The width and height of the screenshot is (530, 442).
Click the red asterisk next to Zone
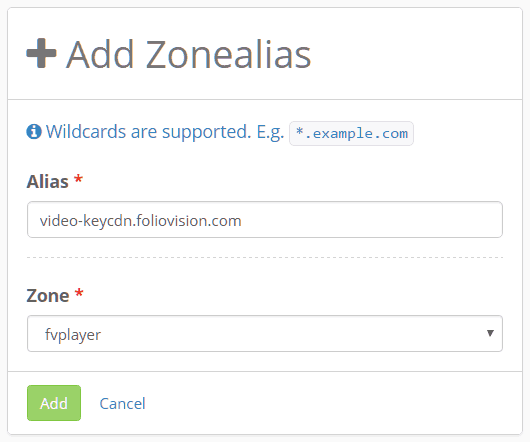pyautogui.click(x=79, y=293)
